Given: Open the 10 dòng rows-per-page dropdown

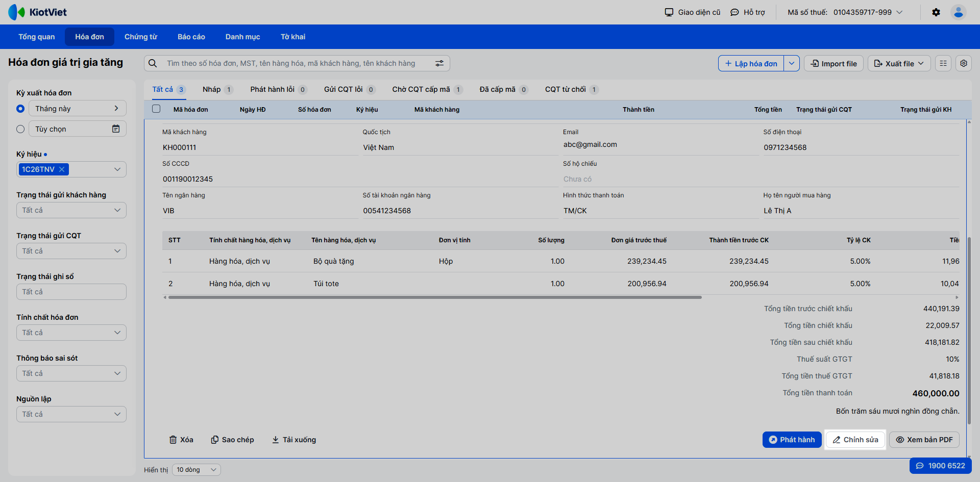Looking at the screenshot, I should pyautogui.click(x=197, y=470).
